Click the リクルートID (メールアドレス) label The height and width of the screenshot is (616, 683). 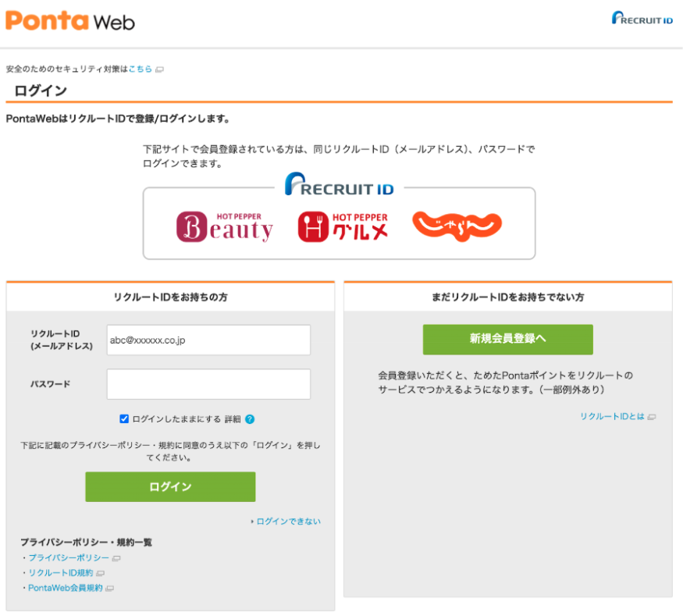tap(62, 340)
